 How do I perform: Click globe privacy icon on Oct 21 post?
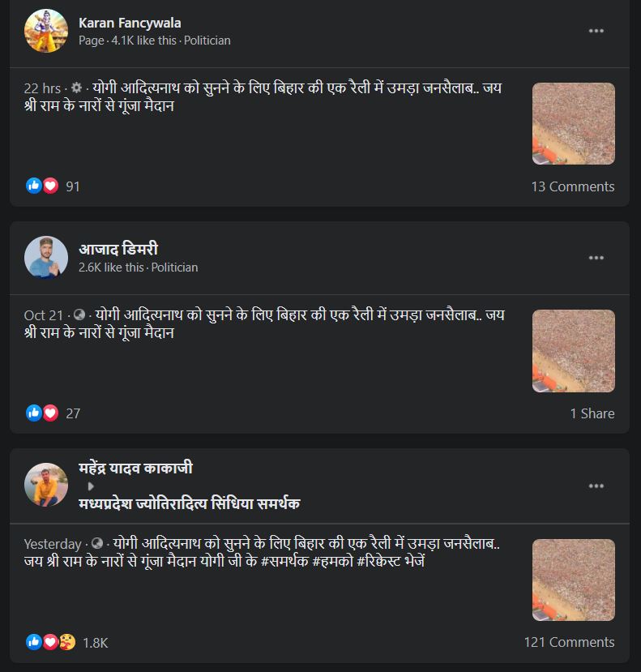pyautogui.click(x=79, y=315)
